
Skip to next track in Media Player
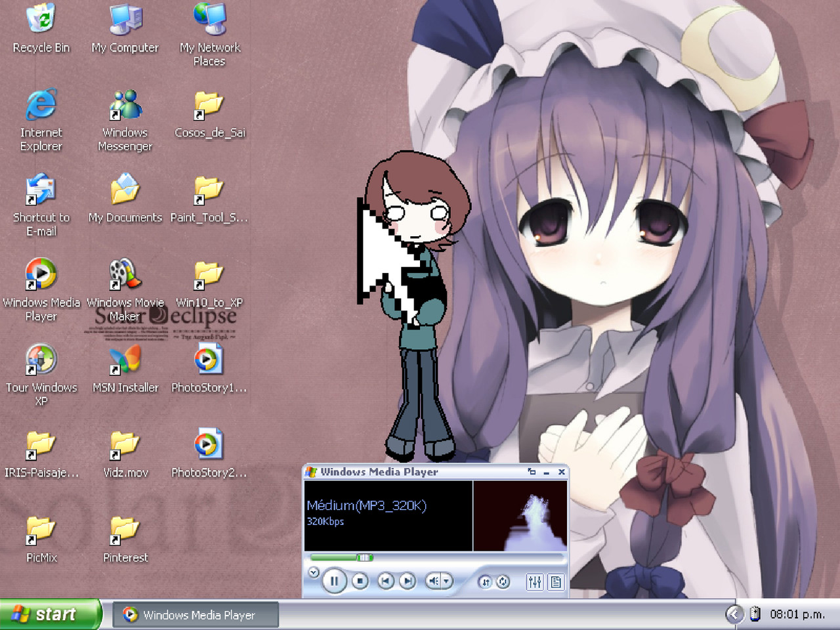[x=408, y=581]
